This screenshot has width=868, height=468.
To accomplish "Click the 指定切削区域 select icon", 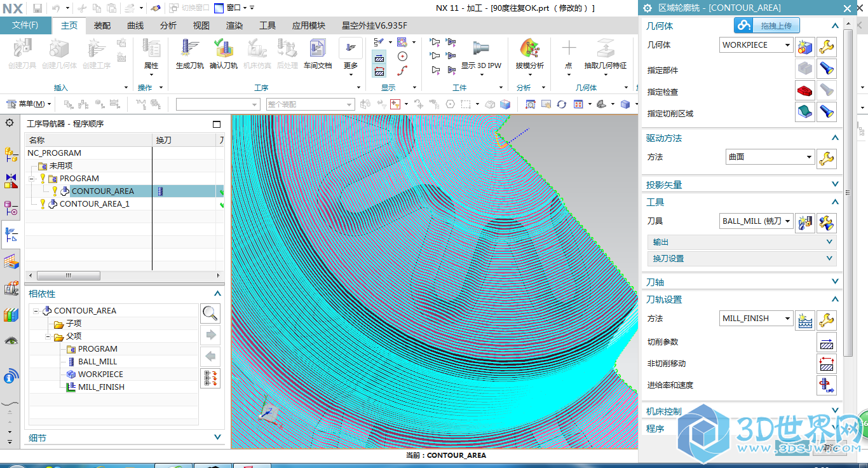I will (x=805, y=112).
